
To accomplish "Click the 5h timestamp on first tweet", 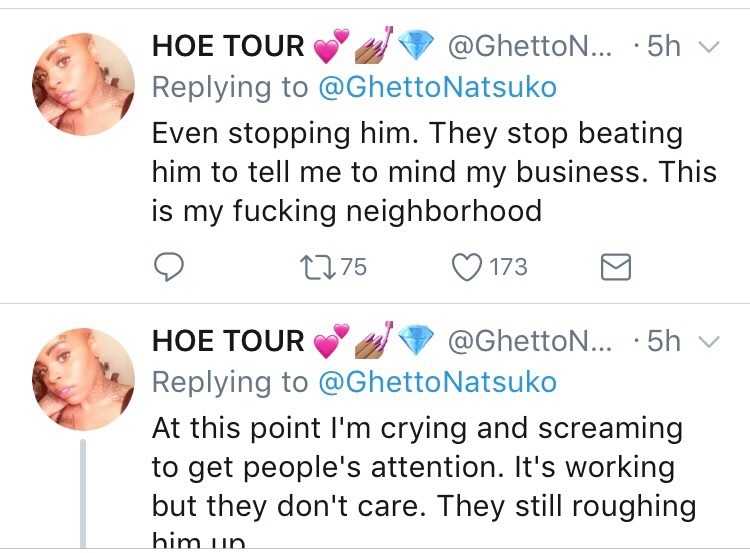I will [x=664, y=46].
